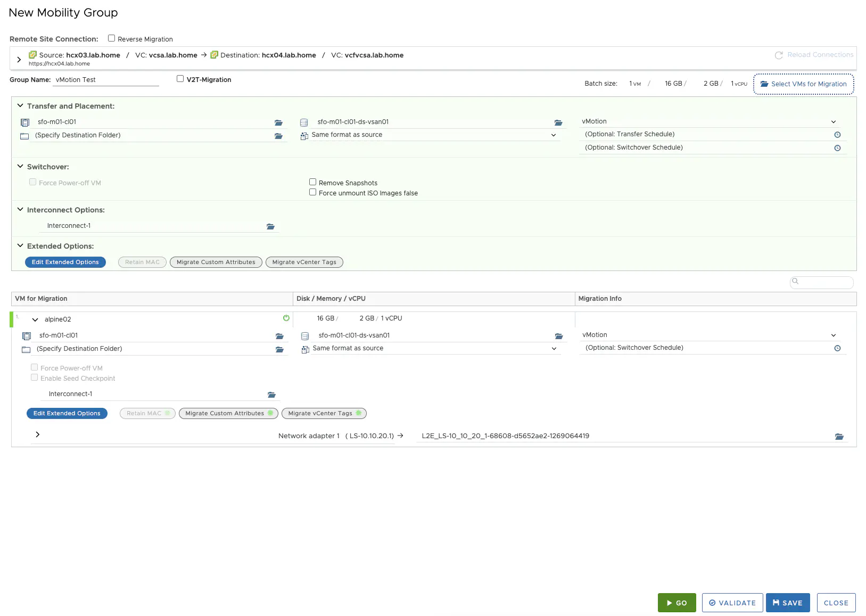Collapse the Switchover section
This screenshot has width=866, height=616.
click(x=20, y=166)
